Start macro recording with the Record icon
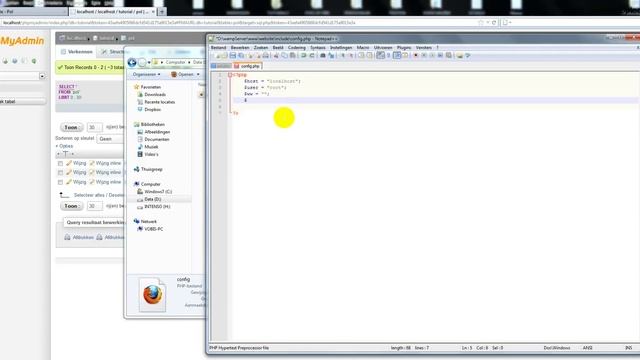 coord(416,55)
